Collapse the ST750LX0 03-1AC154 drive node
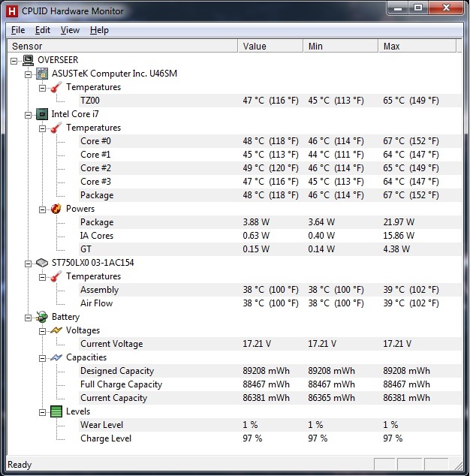470x476 pixels. (x=29, y=264)
